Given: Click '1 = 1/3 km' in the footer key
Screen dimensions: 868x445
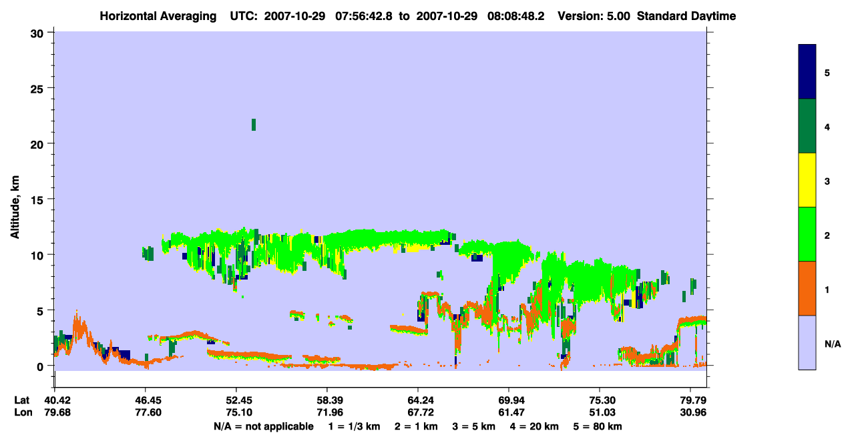Looking at the screenshot, I should click(x=354, y=426).
